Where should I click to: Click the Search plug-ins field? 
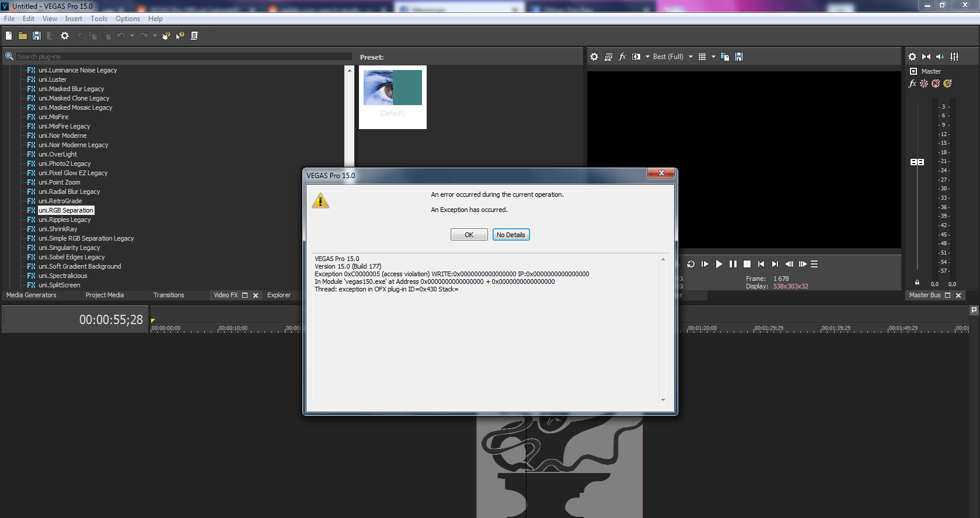click(x=184, y=57)
